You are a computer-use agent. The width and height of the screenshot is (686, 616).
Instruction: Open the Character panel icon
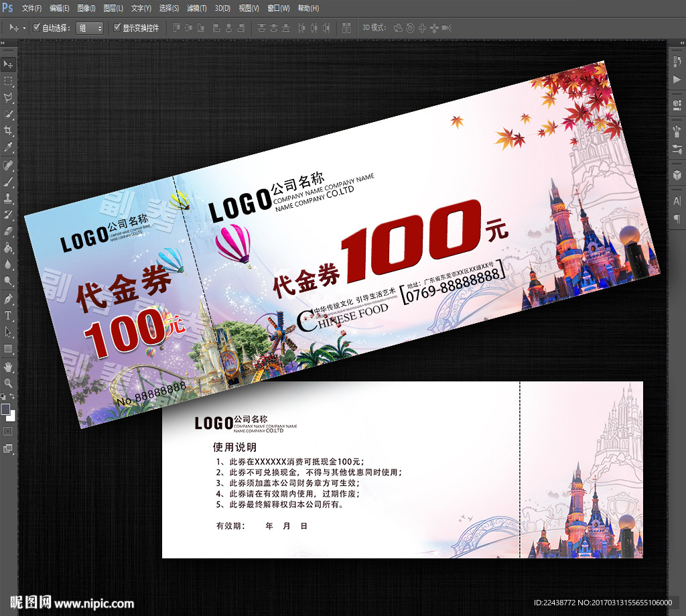(x=677, y=201)
